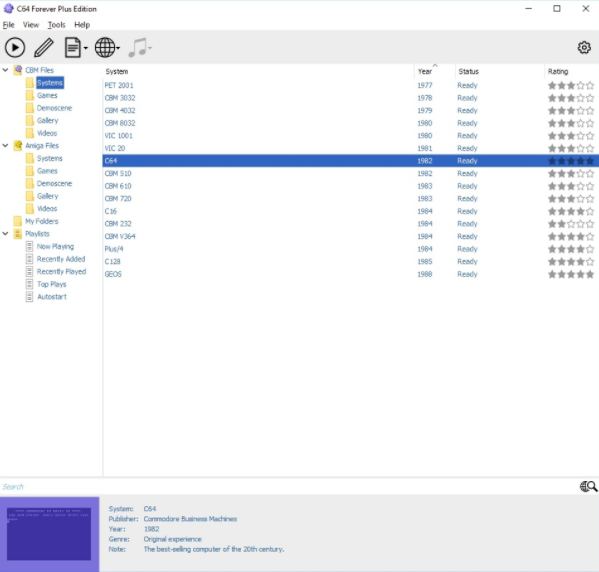
Task: Select the VIC 1001 system row
Action: [x=351, y=136]
